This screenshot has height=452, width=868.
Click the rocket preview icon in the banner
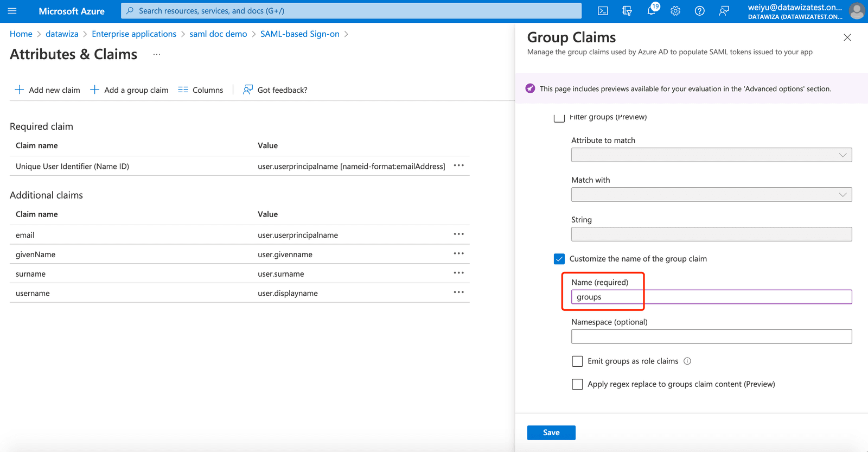click(x=530, y=88)
